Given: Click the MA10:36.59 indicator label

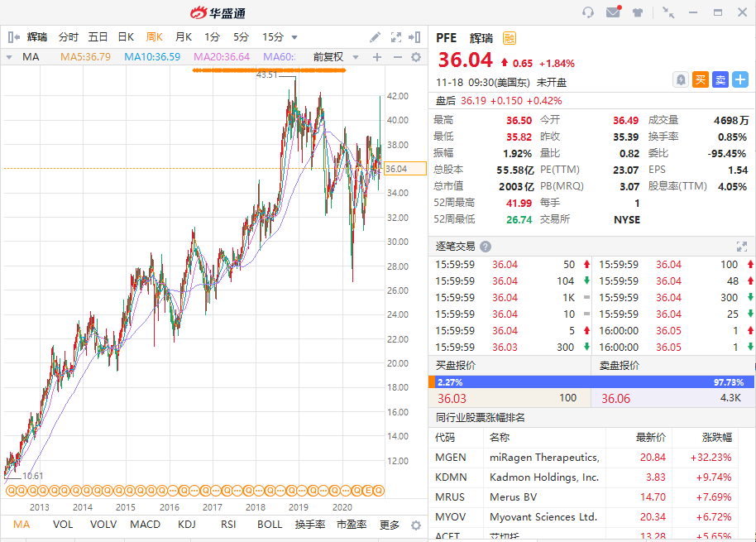Looking at the screenshot, I should pyautogui.click(x=152, y=57).
